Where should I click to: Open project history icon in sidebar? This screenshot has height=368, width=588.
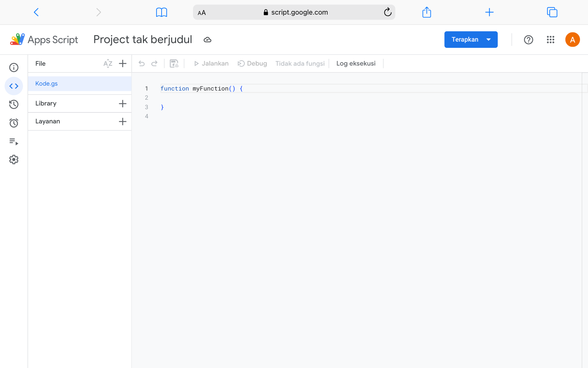click(x=14, y=104)
